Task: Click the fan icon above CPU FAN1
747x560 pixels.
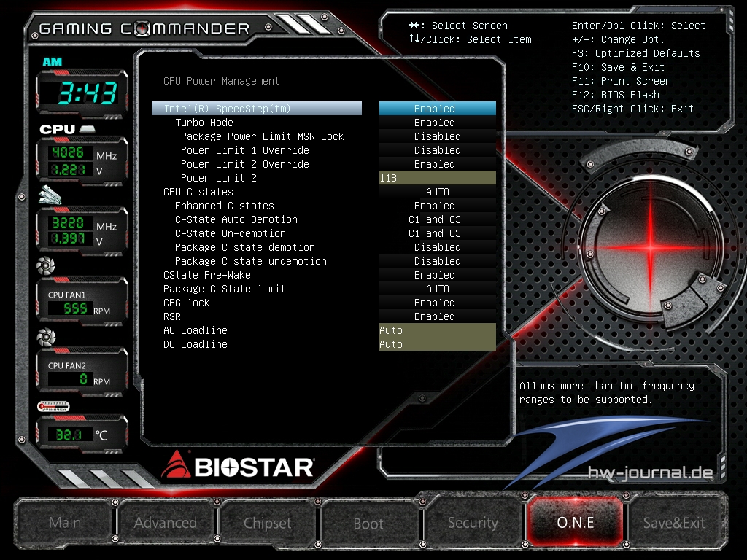Action: [x=46, y=265]
